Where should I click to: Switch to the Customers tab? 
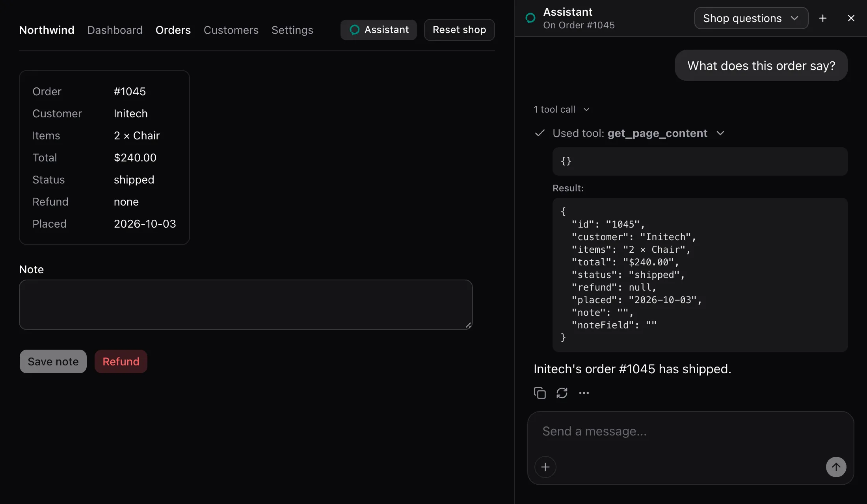tap(231, 30)
